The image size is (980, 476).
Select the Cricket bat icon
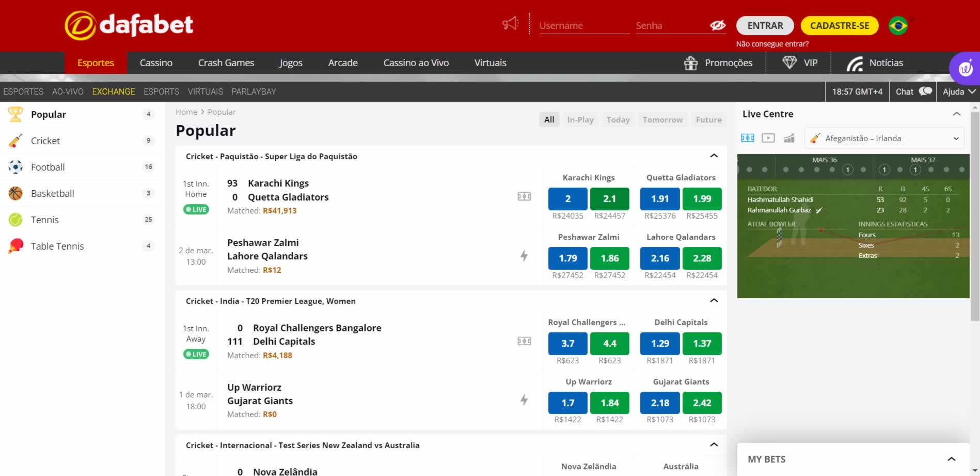pyautogui.click(x=15, y=141)
